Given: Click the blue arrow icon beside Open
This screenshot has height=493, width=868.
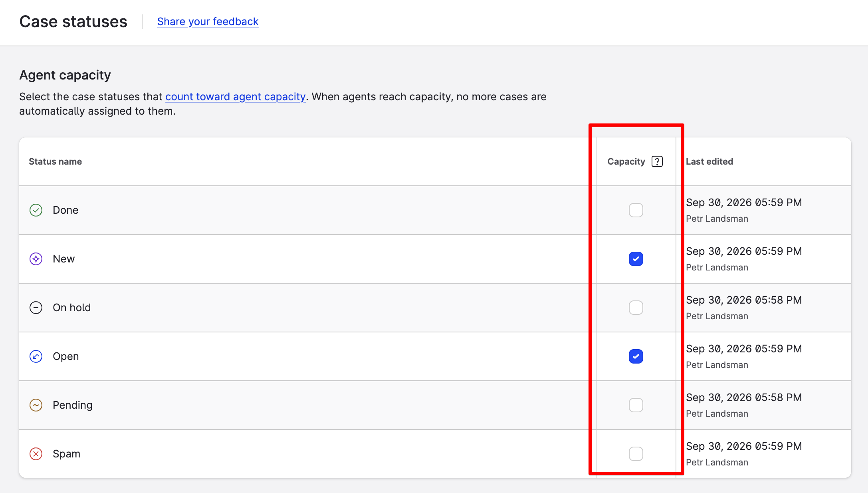Looking at the screenshot, I should 36,356.
